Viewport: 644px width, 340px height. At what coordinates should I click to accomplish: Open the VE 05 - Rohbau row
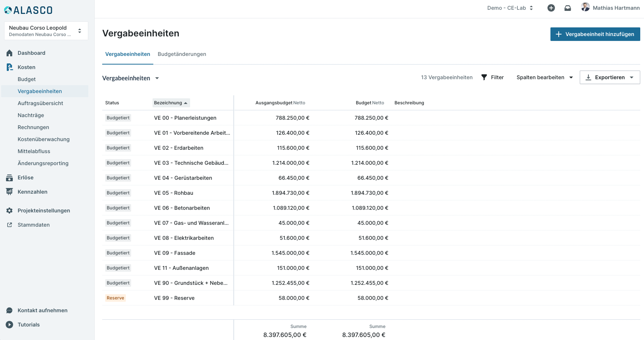(x=174, y=193)
